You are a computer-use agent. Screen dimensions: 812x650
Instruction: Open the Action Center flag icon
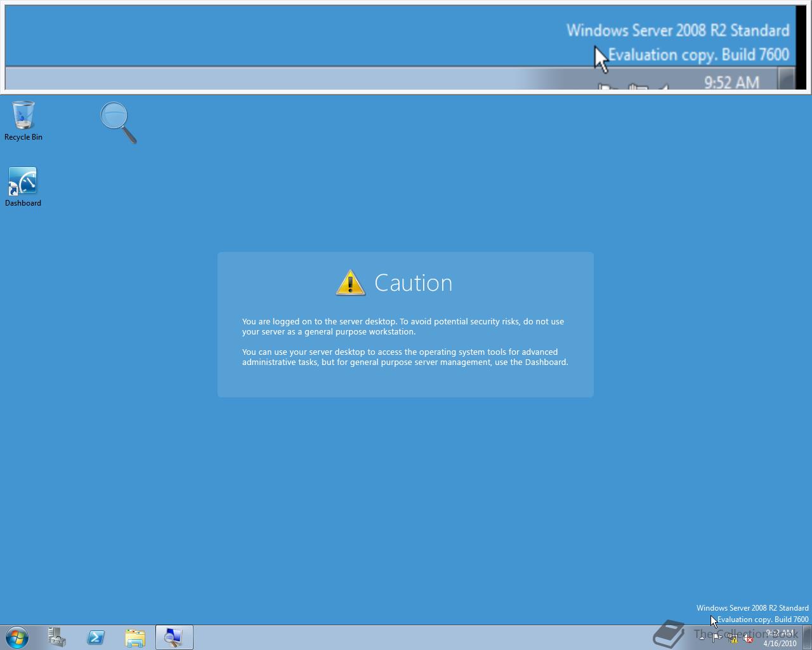point(717,638)
